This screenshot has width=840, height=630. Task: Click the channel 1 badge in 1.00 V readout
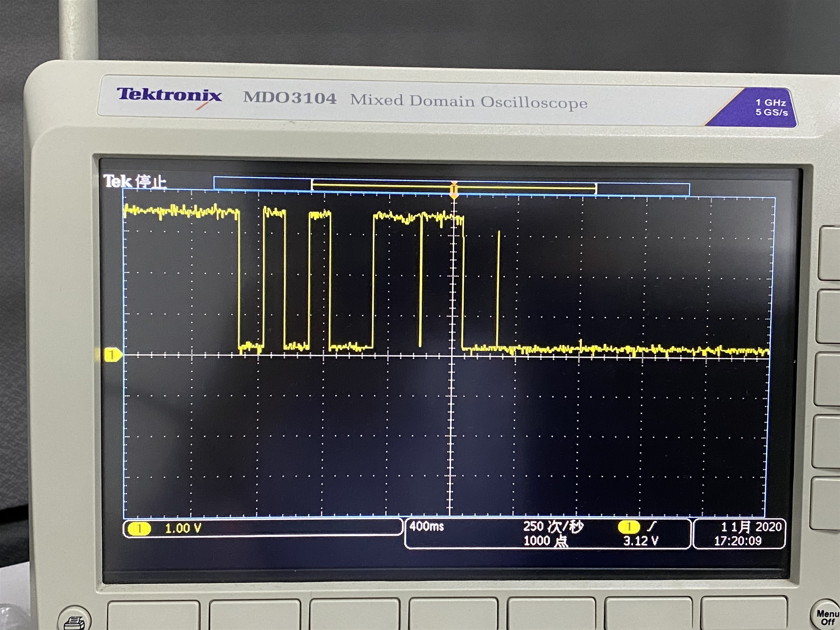tap(139, 529)
